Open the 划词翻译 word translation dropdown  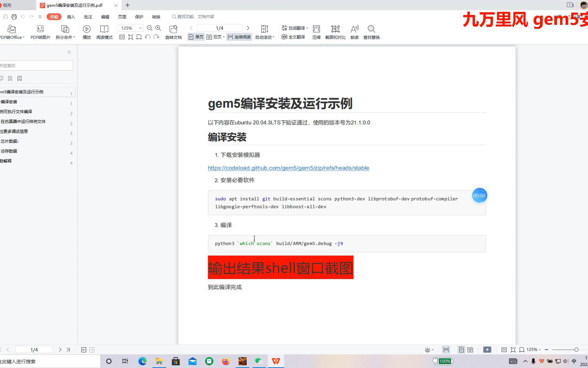pos(295,28)
